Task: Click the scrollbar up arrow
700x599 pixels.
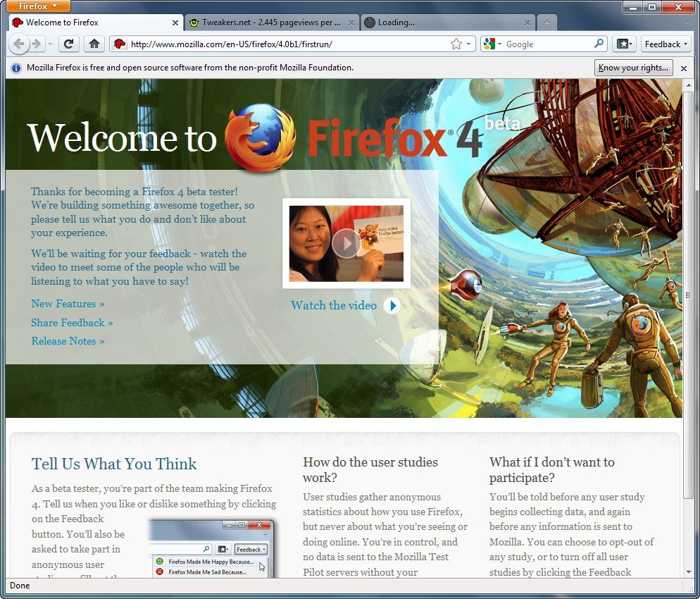Action: coord(689,85)
